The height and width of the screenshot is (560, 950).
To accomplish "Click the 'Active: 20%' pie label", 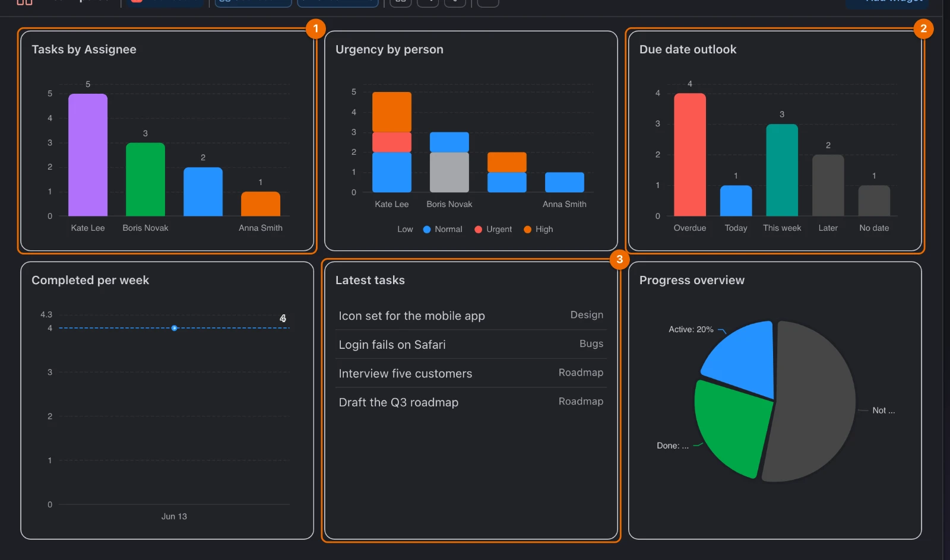I will [x=691, y=329].
